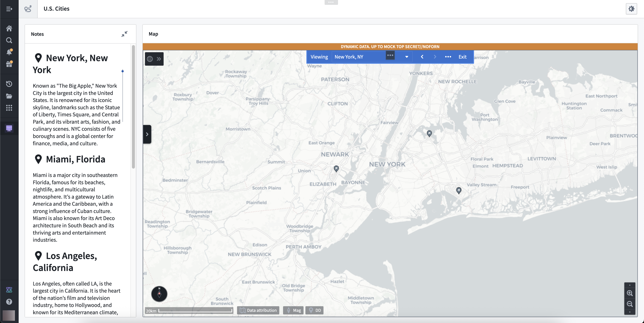Open the Search tool in the sidebar
Screen dimensions: 644x323
click(x=9, y=40)
